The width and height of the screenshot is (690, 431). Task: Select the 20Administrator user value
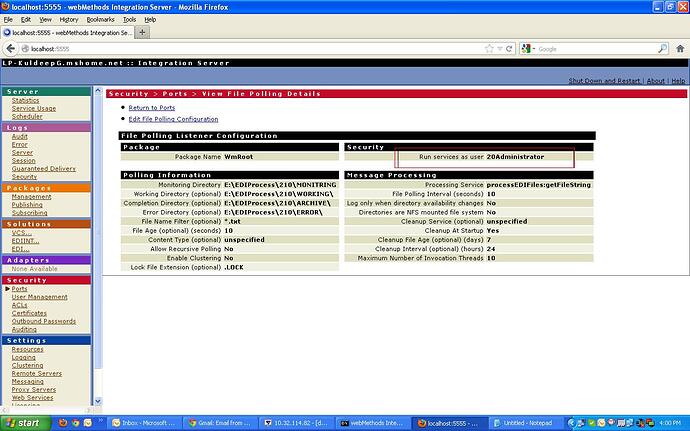click(515, 157)
